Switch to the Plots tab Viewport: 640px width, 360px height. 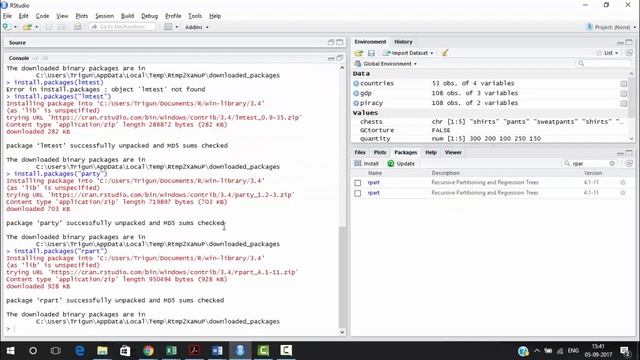pyautogui.click(x=380, y=152)
